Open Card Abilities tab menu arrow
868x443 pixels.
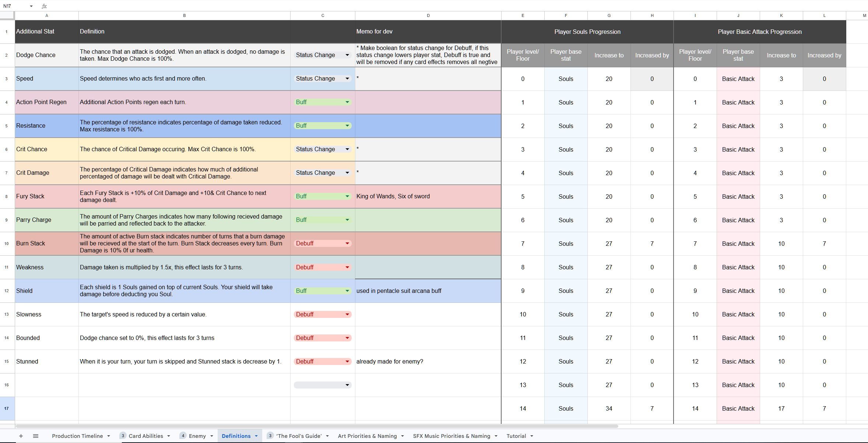tap(169, 436)
